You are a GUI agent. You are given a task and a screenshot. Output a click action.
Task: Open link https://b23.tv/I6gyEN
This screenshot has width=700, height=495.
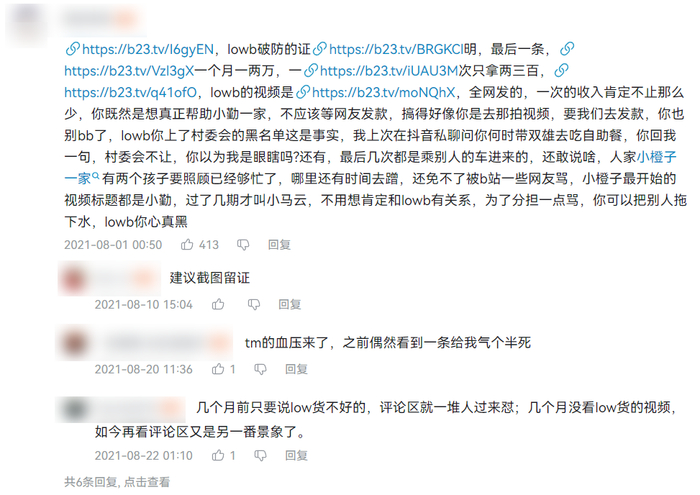(x=140, y=49)
